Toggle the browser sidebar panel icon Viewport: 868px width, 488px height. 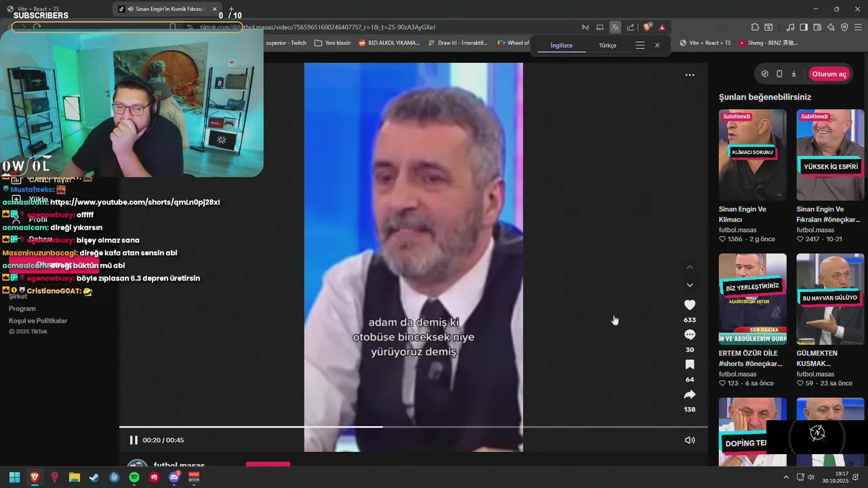point(804,27)
